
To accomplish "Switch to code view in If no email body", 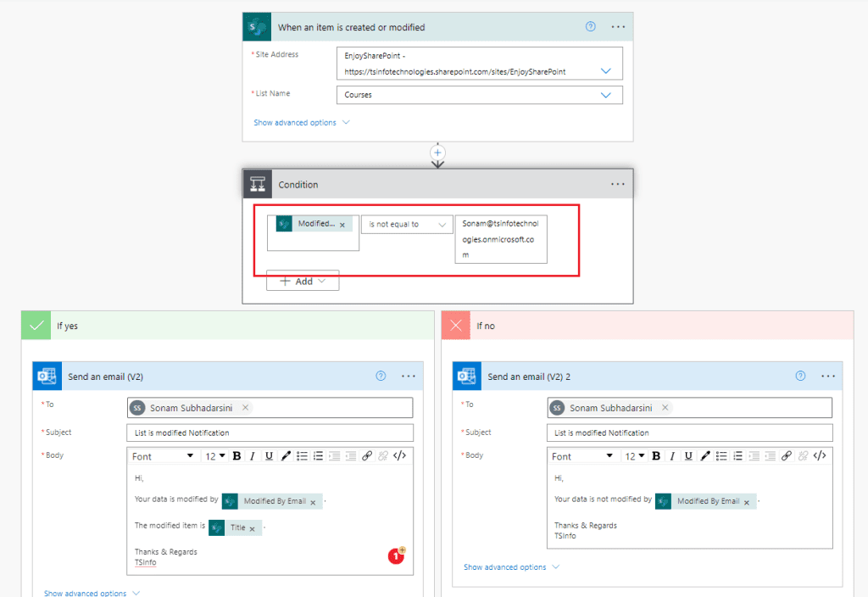I will (x=820, y=455).
